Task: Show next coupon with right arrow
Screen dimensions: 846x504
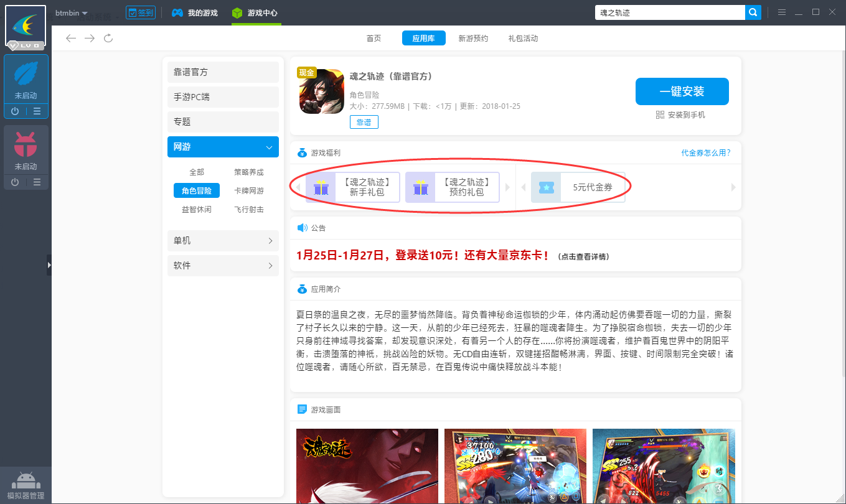Action: click(733, 187)
